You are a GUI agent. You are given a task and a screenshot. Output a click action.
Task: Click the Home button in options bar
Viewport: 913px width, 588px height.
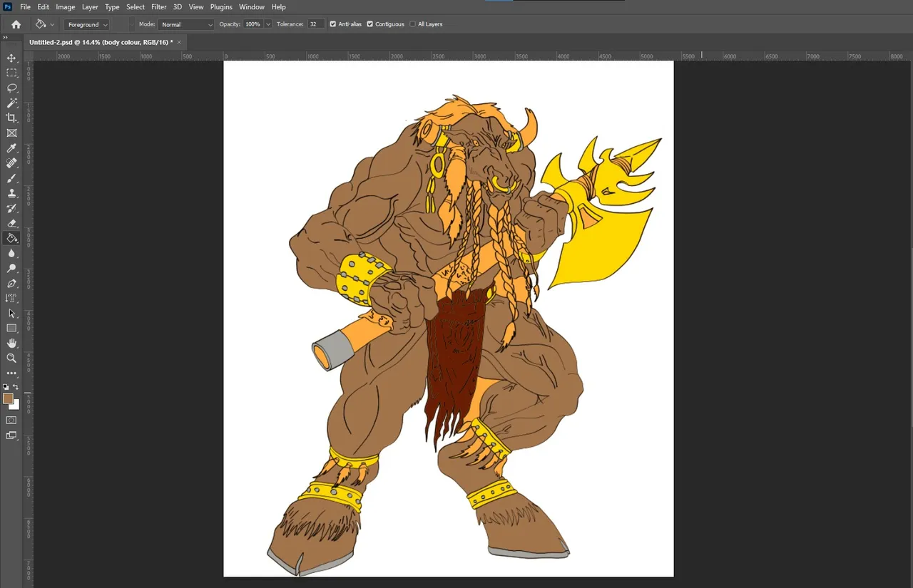pyautogui.click(x=16, y=24)
